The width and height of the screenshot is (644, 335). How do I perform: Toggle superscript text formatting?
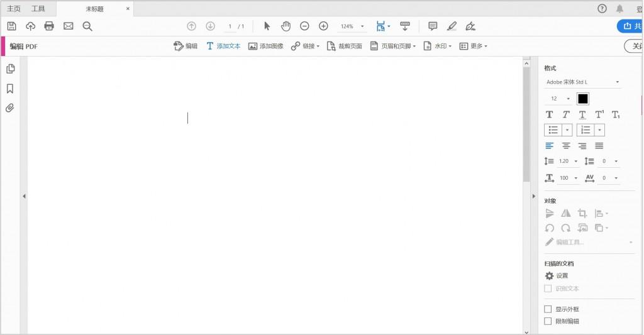pyautogui.click(x=599, y=114)
